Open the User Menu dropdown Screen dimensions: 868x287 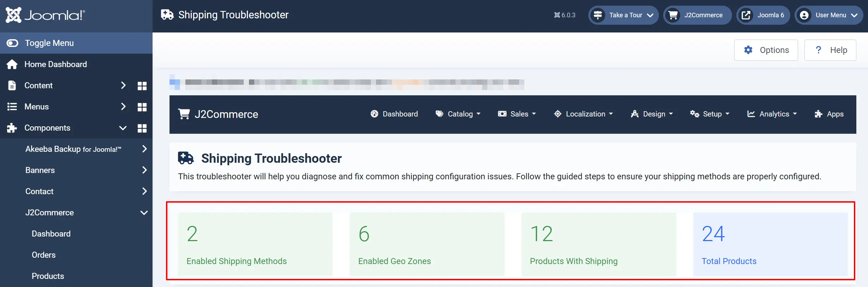829,15
